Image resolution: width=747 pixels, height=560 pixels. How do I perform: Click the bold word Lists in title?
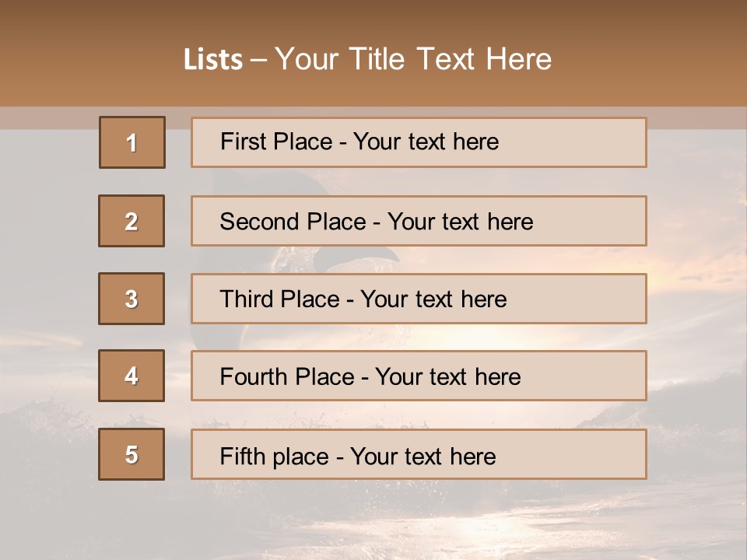pos(213,60)
